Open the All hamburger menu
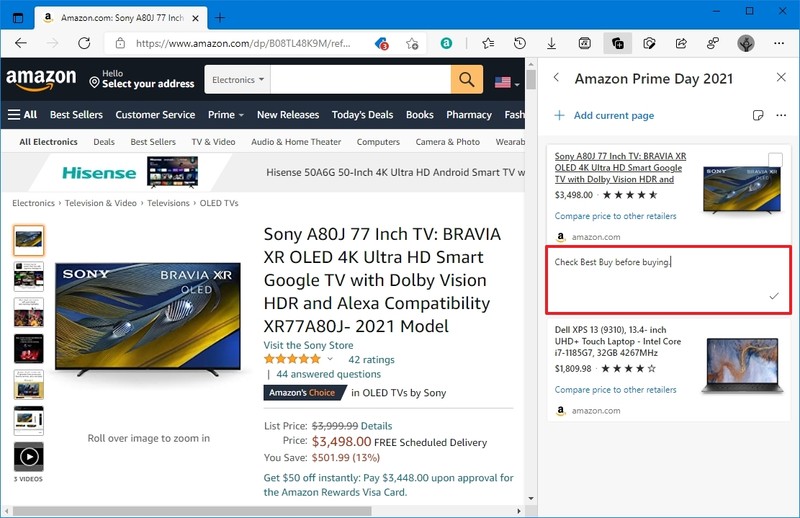 coord(22,115)
